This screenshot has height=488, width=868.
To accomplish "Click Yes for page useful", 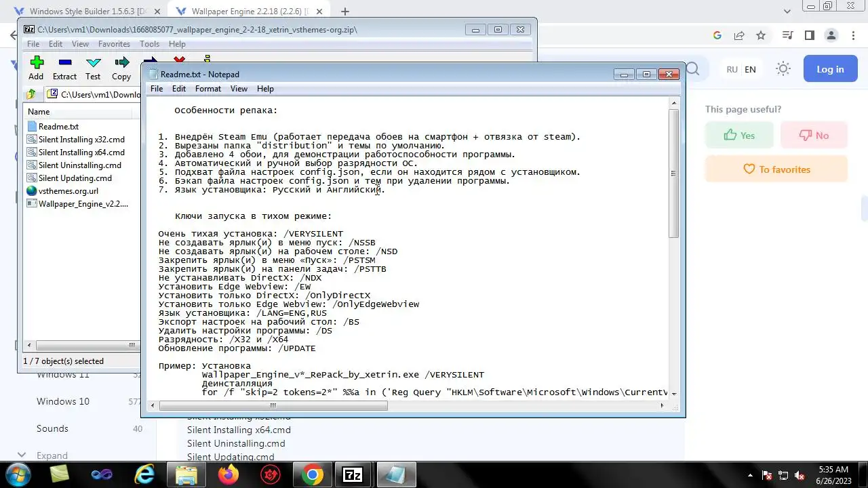I will (739, 135).
